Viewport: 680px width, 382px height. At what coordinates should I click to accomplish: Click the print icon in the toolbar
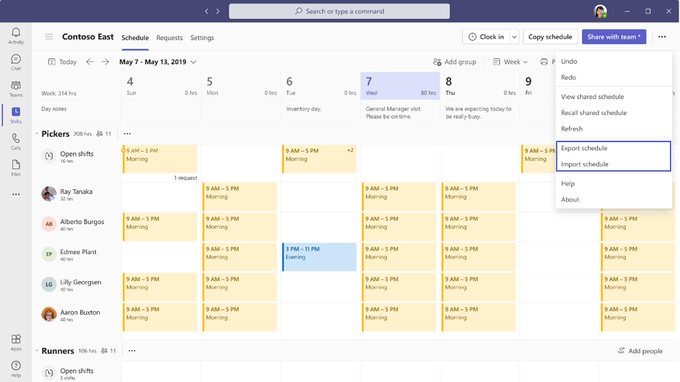pyautogui.click(x=544, y=62)
